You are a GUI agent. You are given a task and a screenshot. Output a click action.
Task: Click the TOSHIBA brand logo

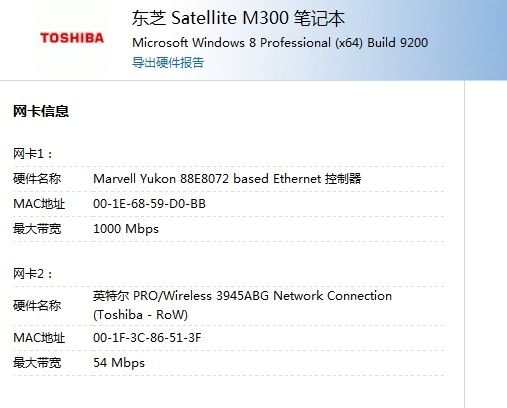[x=72, y=38]
